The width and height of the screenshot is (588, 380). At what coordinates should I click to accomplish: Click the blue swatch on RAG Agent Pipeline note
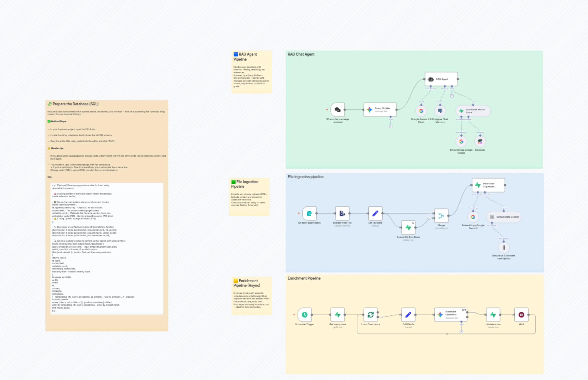[236, 54]
